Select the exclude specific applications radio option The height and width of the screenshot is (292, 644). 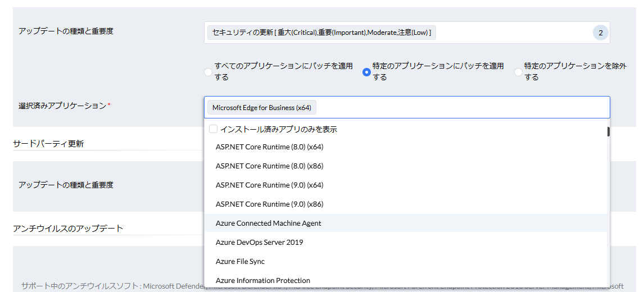518,72
